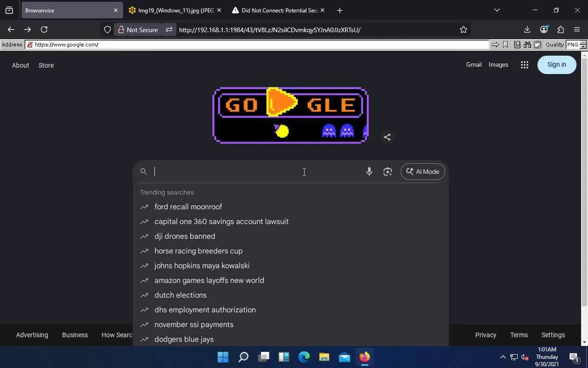Close the Did Not Connect tab

[322, 10]
